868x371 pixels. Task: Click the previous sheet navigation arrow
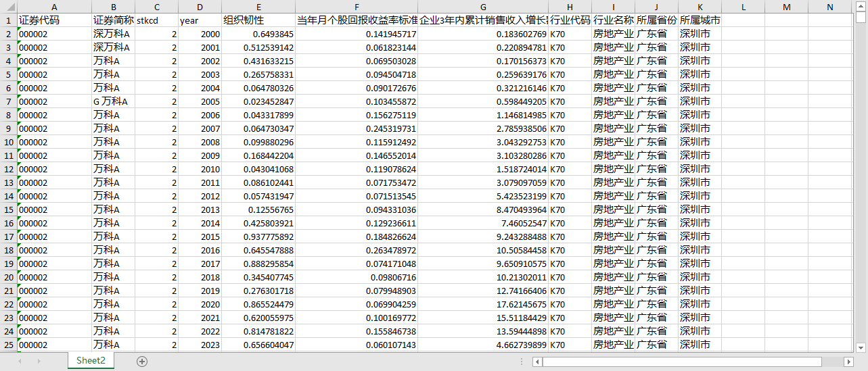click(x=20, y=362)
